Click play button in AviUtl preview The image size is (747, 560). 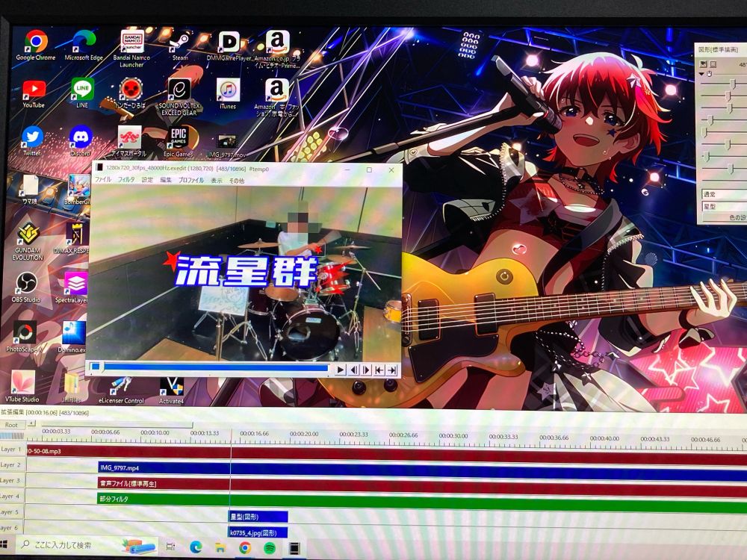340,370
